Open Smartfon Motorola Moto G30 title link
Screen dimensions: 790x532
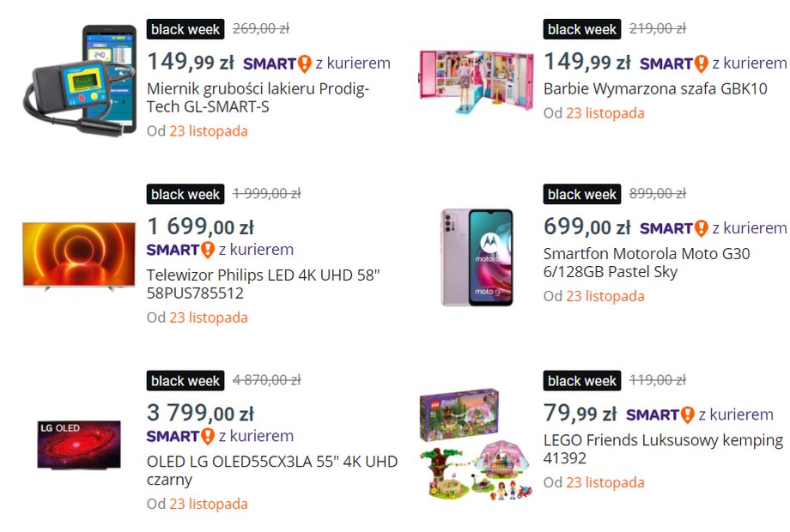647,263
